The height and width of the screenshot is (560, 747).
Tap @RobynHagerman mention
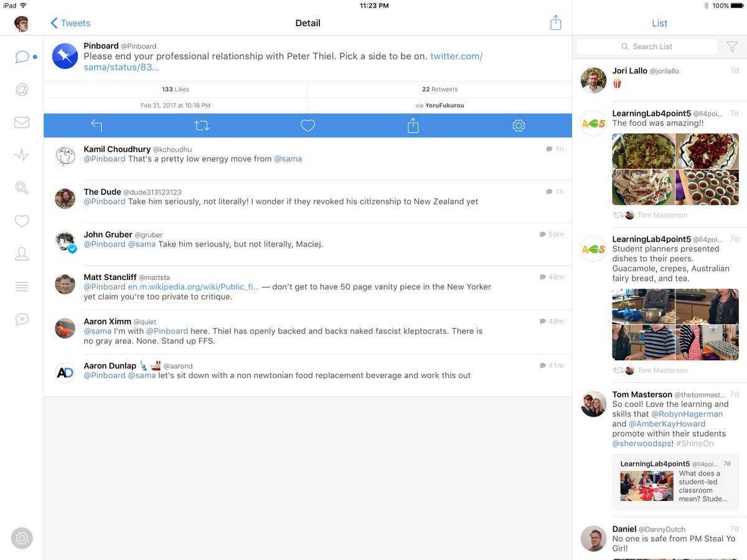pyautogui.click(x=687, y=414)
